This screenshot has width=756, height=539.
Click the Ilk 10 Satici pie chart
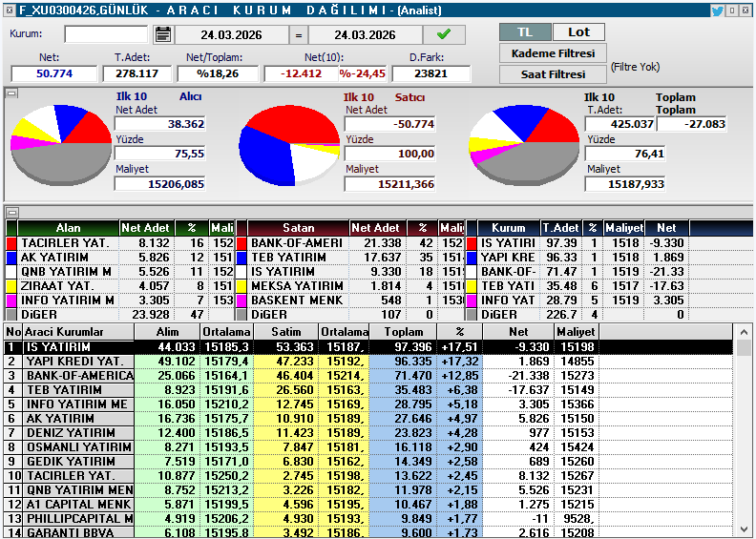click(289, 145)
